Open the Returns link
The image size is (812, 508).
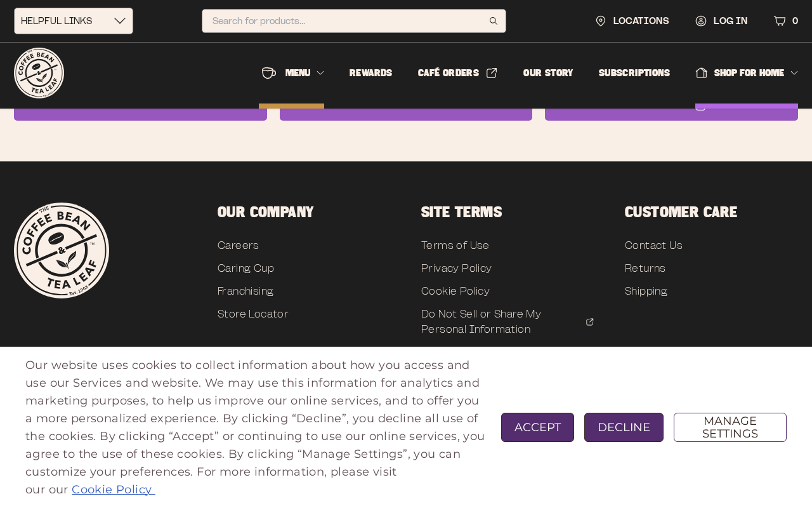[645, 269]
